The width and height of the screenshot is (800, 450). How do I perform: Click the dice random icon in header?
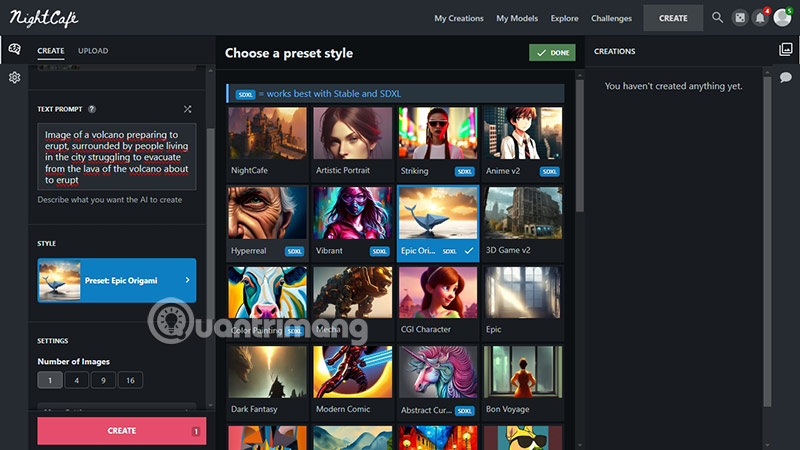[740, 18]
